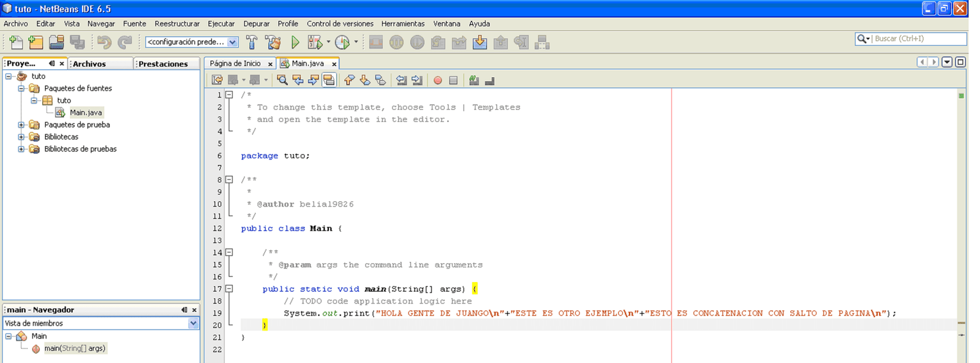The height and width of the screenshot is (363, 980).
Task: Click the Finish Debugger Session stop icon
Action: click(376, 42)
